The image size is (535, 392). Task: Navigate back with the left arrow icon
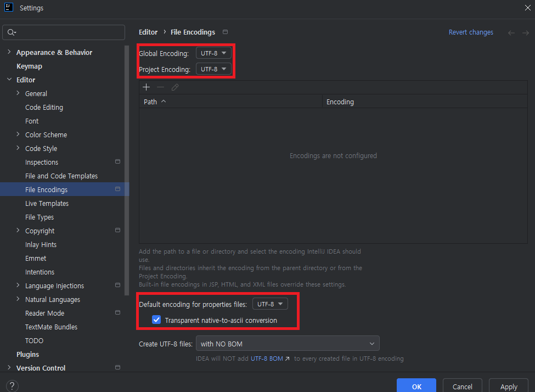point(511,33)
